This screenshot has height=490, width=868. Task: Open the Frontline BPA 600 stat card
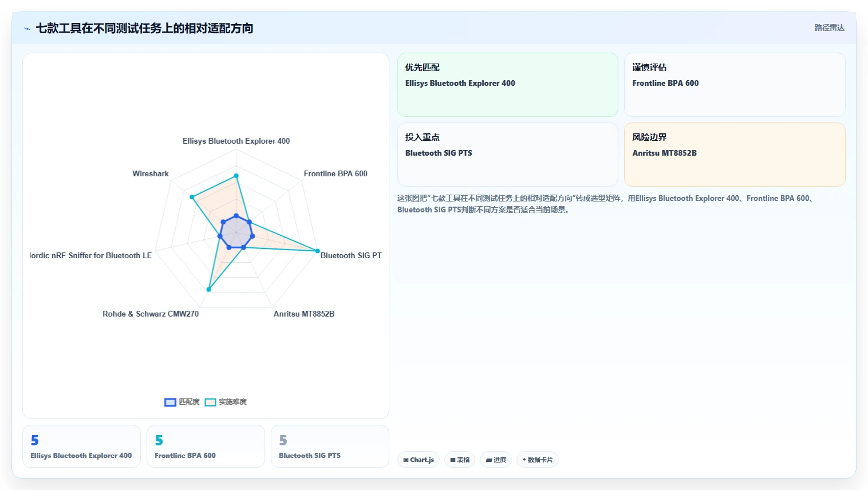(x=206, y=446)
